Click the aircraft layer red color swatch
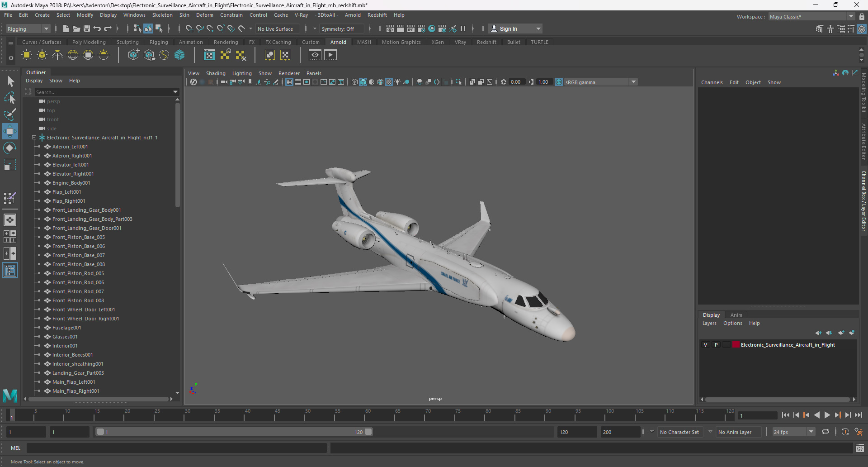Image resolution: width=868 pixels, height=467 pixels. coord(736,345)
